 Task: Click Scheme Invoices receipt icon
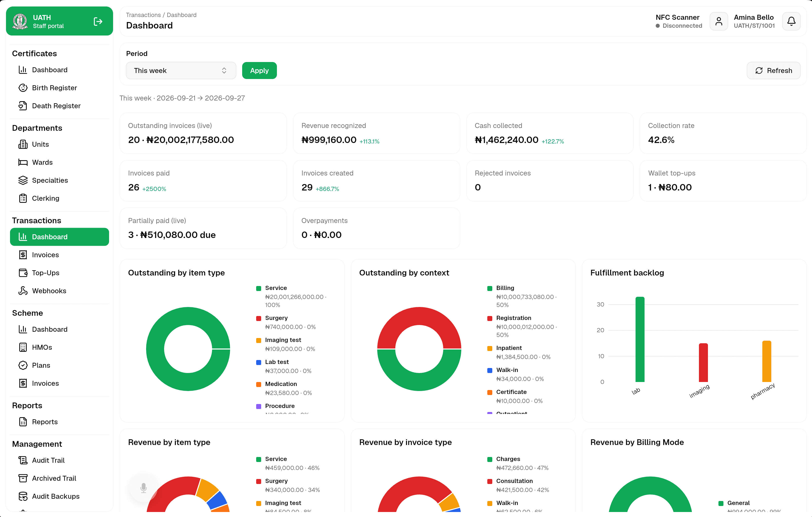[x=23, y=383]
